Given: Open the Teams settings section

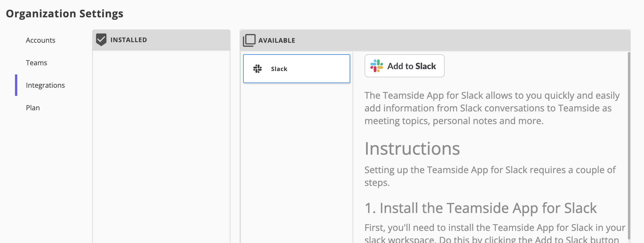Looking at the screenshot, I should tap(36, 63).
